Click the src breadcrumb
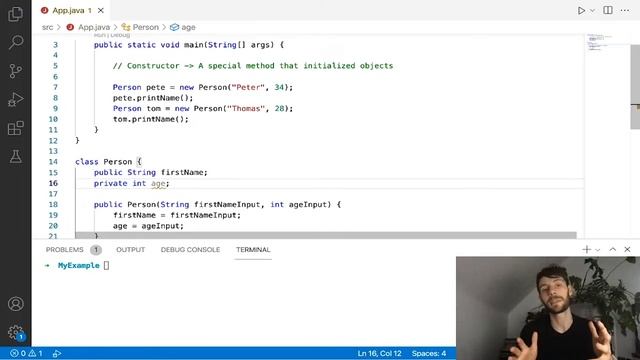640x360 pixels. (x=47, y=27)
